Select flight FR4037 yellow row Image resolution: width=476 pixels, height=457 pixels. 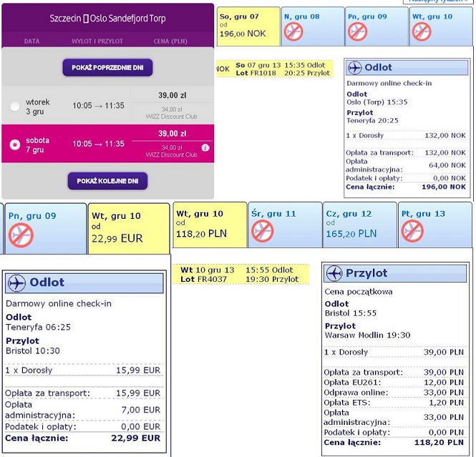[x=241, y=275]
